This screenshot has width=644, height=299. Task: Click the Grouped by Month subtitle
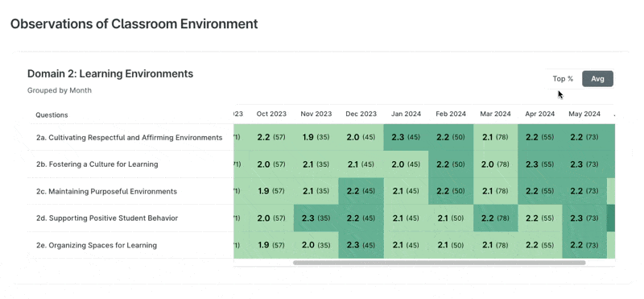59,90
